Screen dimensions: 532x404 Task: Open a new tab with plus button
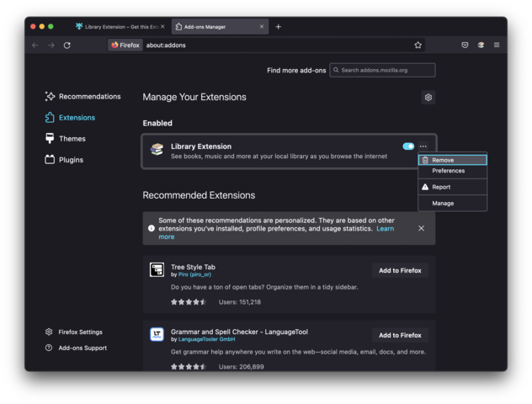coord(279,26)
